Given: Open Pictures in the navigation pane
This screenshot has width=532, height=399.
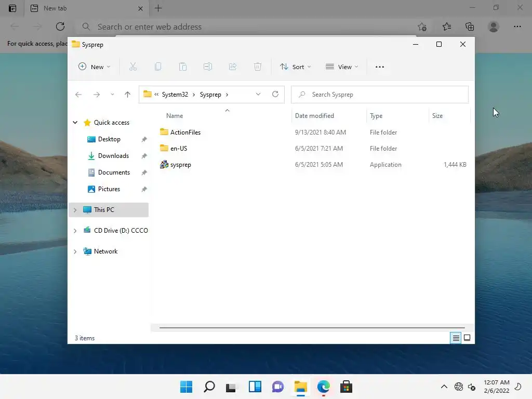Looking at the screenshot, I should 109,189.
